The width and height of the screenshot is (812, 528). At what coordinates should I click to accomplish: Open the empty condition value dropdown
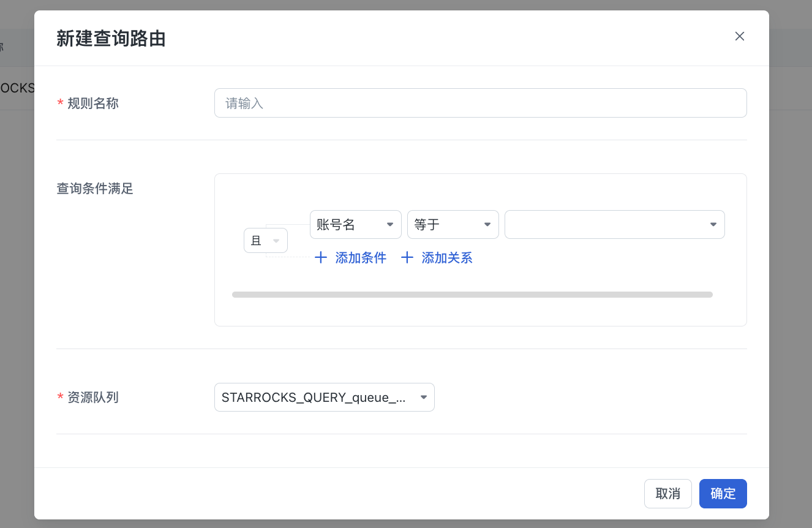[x=606, y=225]
